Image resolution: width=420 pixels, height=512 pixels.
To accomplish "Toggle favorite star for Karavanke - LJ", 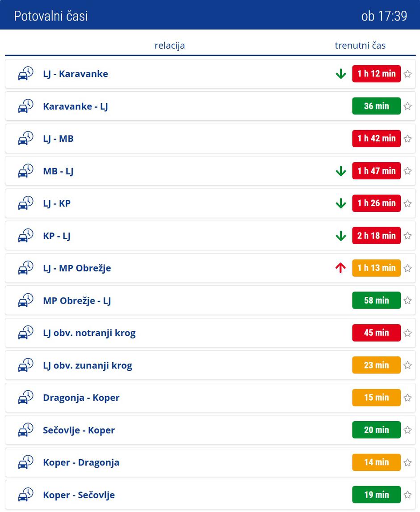I will tap(407, 106).
